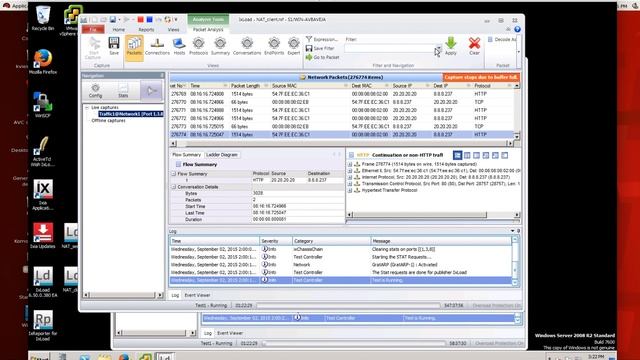Click Decode As button in ribbon
Screen dimensions: 640x360
click(502, 39)
